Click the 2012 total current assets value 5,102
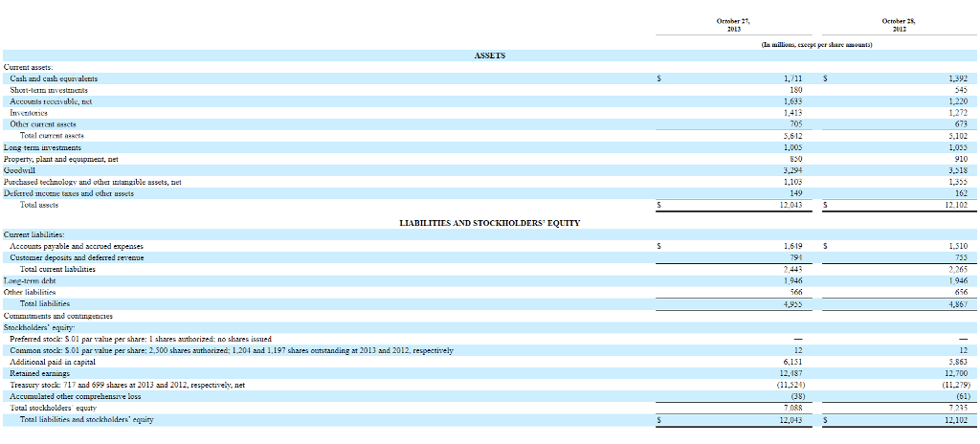 [957, 135]
